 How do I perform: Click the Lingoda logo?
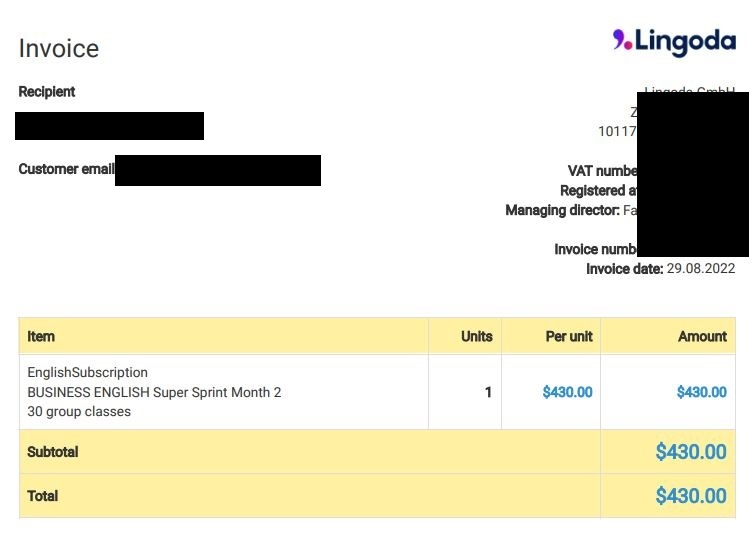[674, 42]
